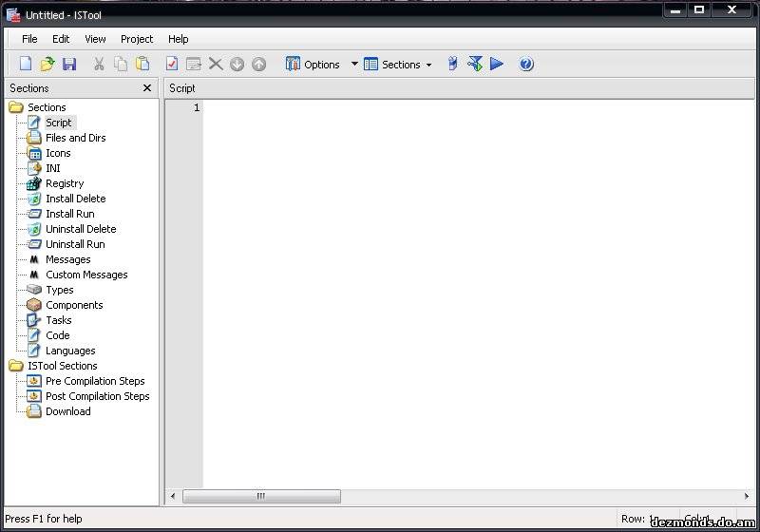
Task: Close the Sections side panel
Action: coord(147,88)
